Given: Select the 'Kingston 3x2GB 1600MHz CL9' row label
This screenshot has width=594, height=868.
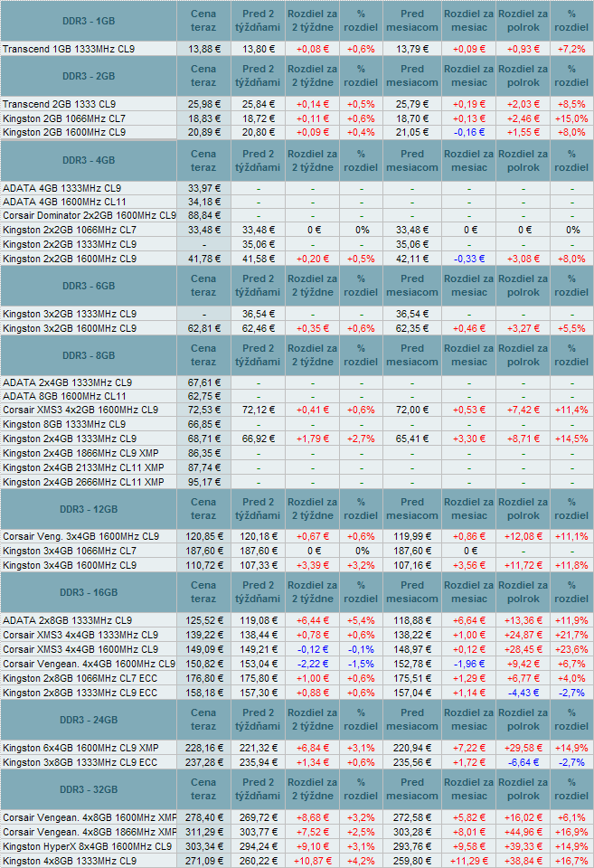Looking at the screenshot, I should (x=70, y=328).
